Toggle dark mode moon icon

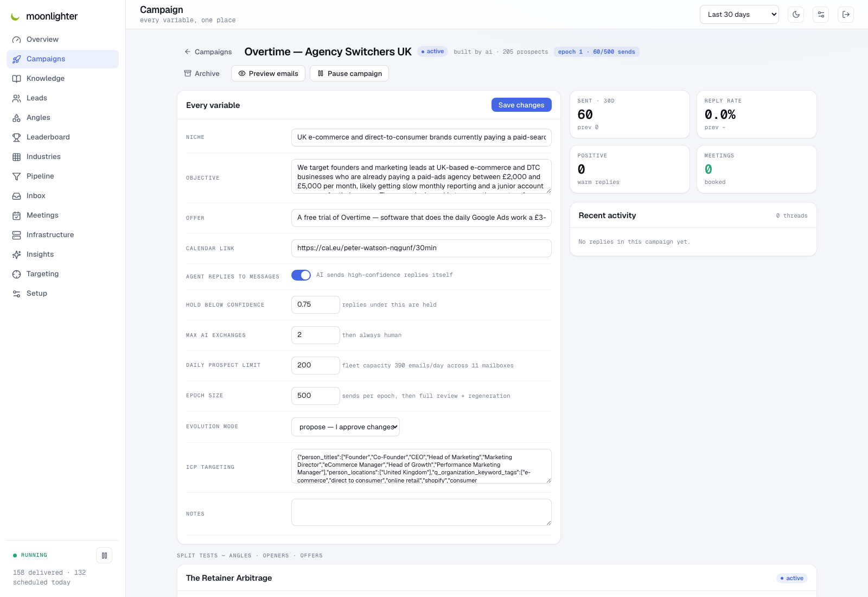796,15
